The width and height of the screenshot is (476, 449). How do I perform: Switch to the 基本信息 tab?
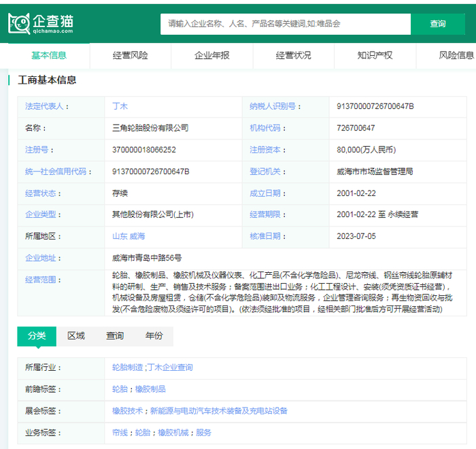click(49, 55)
